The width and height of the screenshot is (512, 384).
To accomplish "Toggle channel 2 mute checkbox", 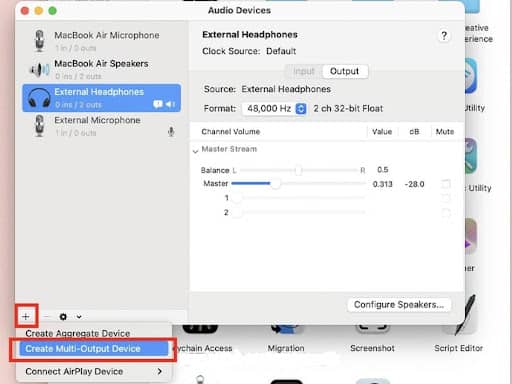I will pyautogui.click(x=446, y=212).
